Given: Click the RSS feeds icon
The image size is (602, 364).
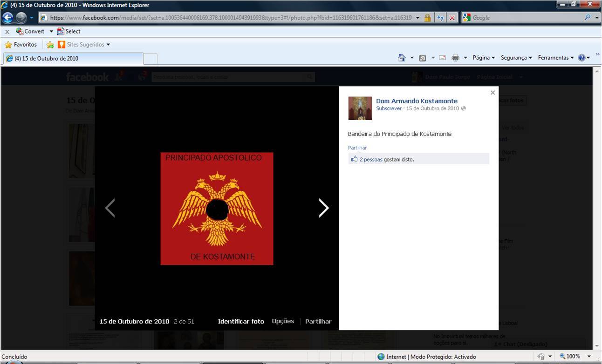Looking at the screenshot, I should point(423,58).
